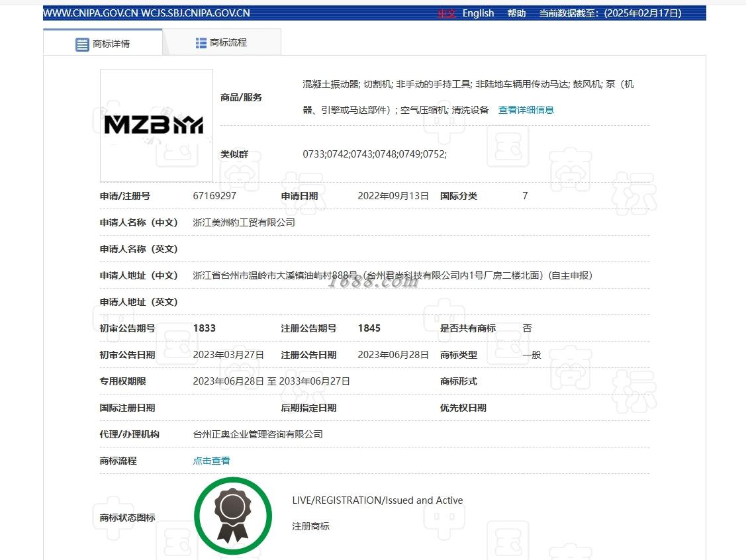Select the goods text 混凝土振动器
The height and width of the screenshot is (560, 746).
click(x=331, y=84)
